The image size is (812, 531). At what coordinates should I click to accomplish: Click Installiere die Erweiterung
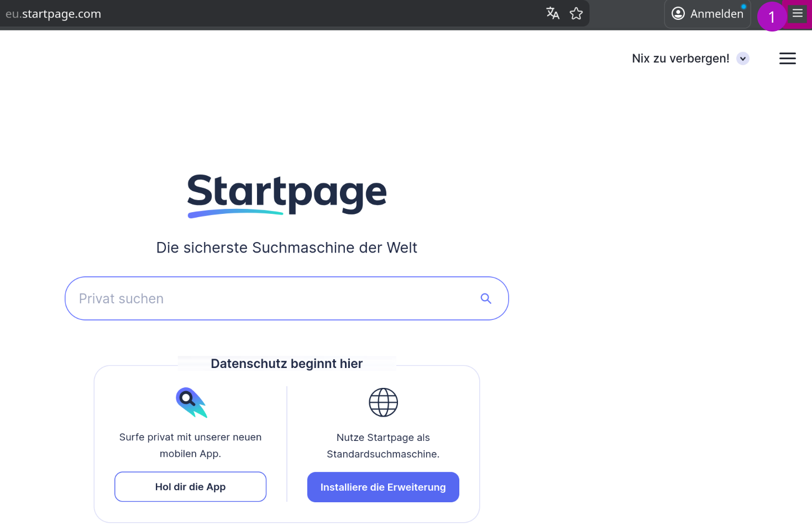tap(383, 487)
